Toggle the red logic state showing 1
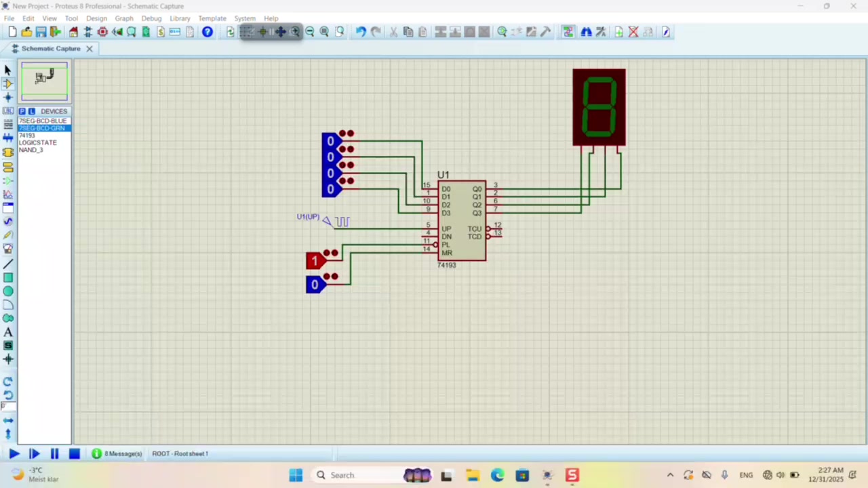 coord(315,261)
